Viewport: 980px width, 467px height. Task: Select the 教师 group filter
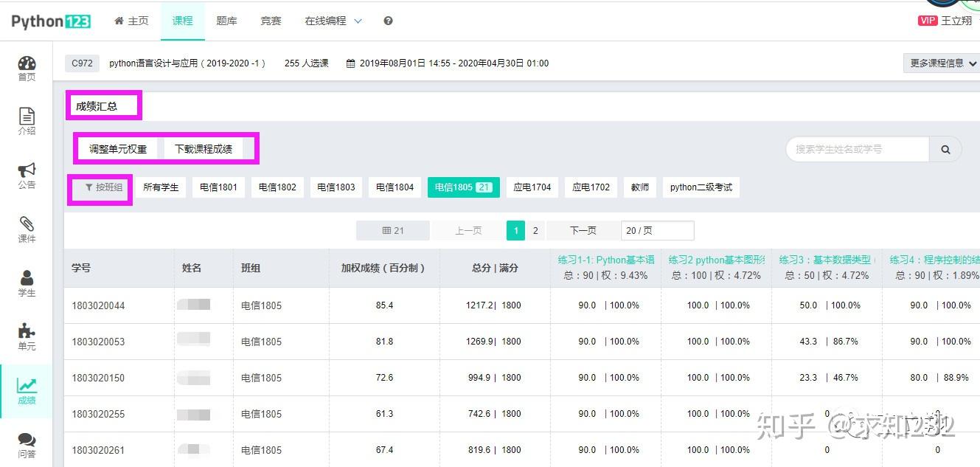click(639, 187)
